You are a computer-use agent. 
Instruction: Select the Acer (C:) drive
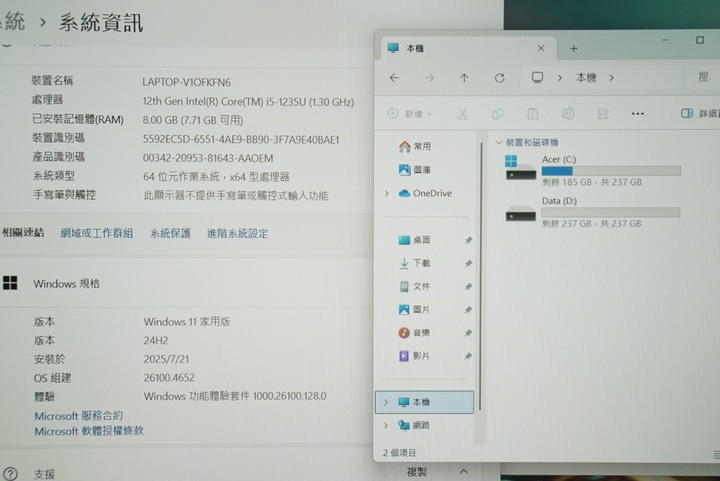[x=592, y=170]
